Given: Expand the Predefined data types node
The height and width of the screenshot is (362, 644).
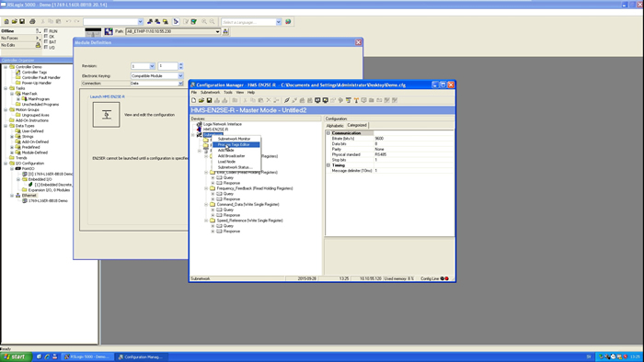Looking at the screenshot, I should click(12, 147).
